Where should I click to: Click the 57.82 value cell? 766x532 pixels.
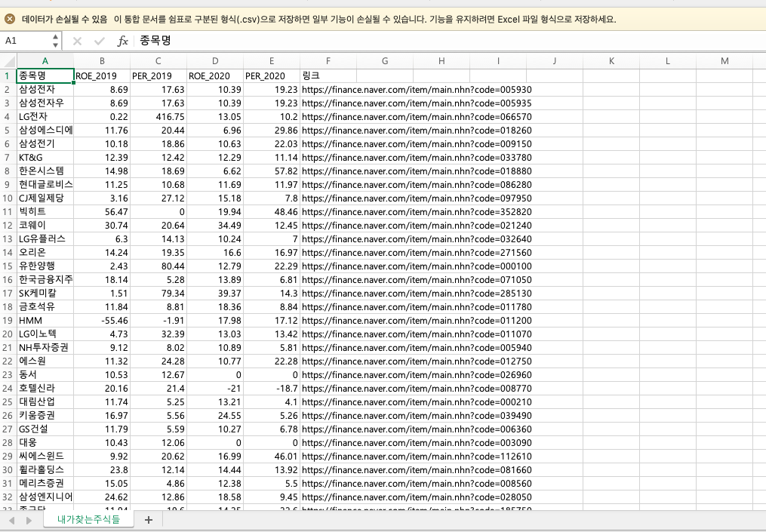tap(272, 171)
